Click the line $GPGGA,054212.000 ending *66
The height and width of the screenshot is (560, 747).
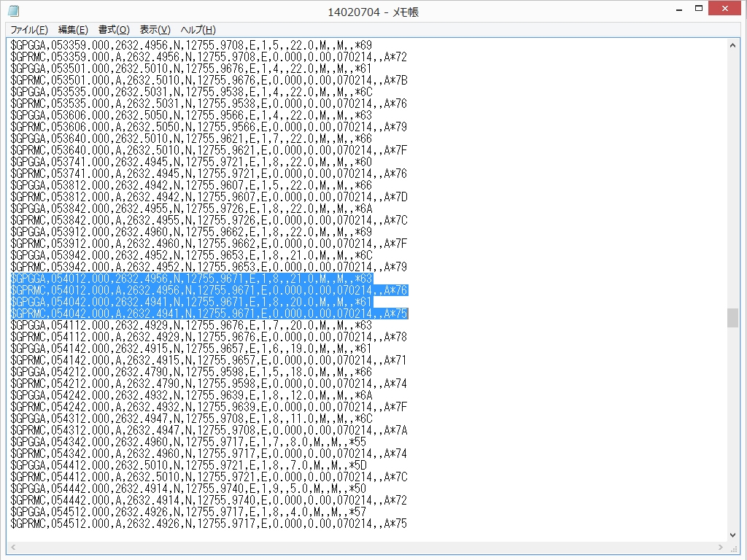pos(191,372)
